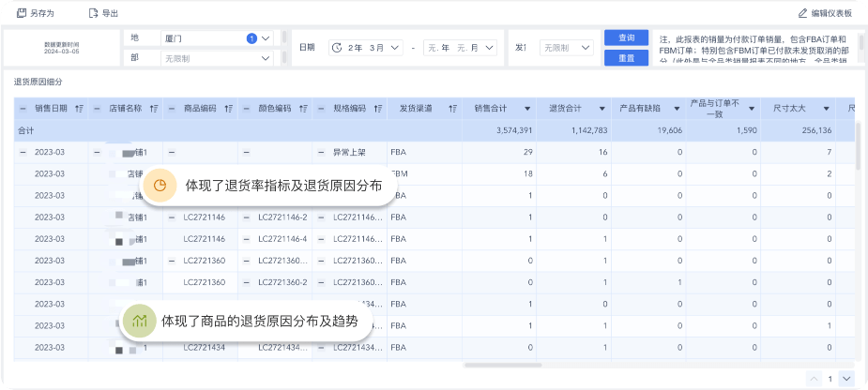Open the 厦门 location dropdown
This screenshot has width=868, height=390.
tap(266, 38)
